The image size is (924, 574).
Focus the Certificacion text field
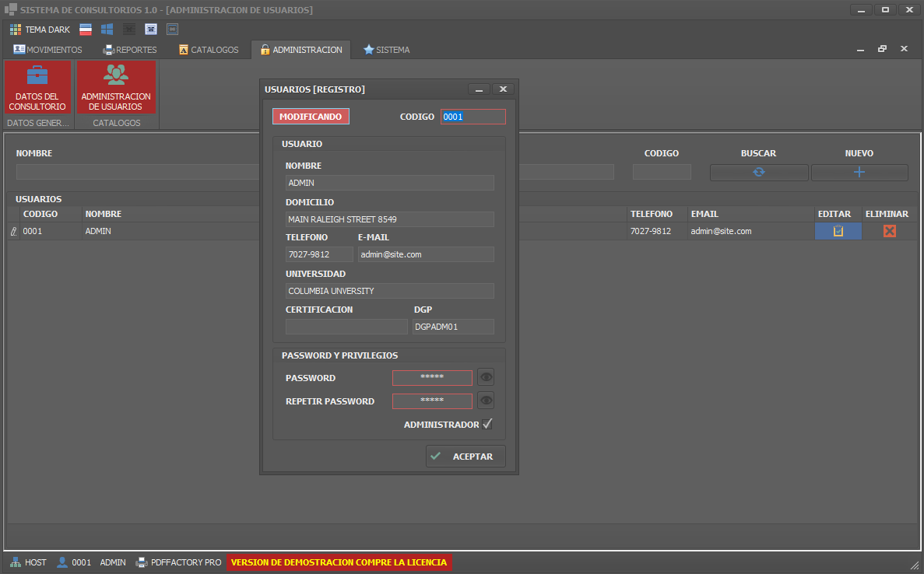coord(346,327)
